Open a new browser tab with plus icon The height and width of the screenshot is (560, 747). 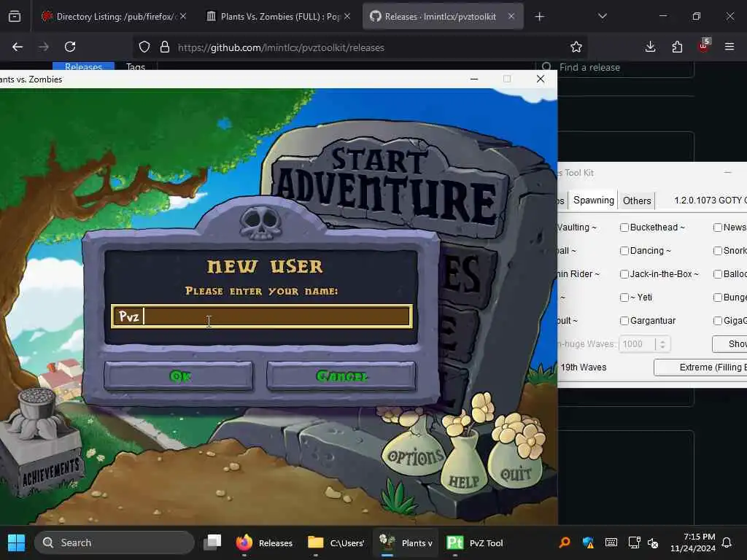click(x=539, y=17)
